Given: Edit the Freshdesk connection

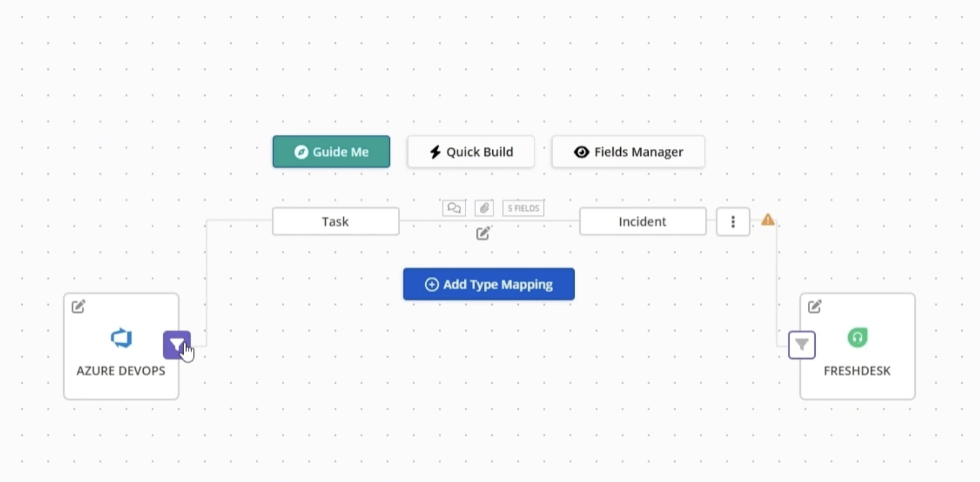Looking at the screenshot, I should point(815,306).
